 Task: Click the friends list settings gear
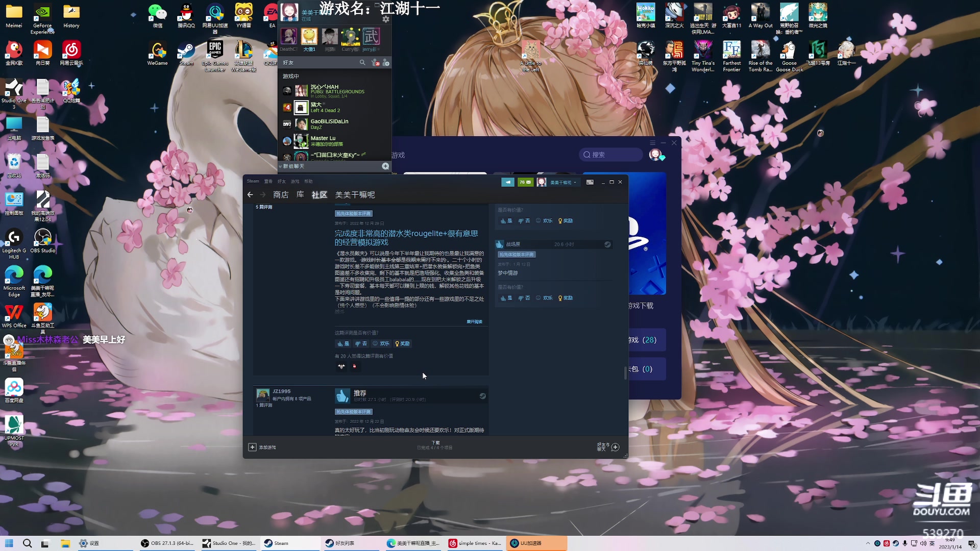click(386, 19)
